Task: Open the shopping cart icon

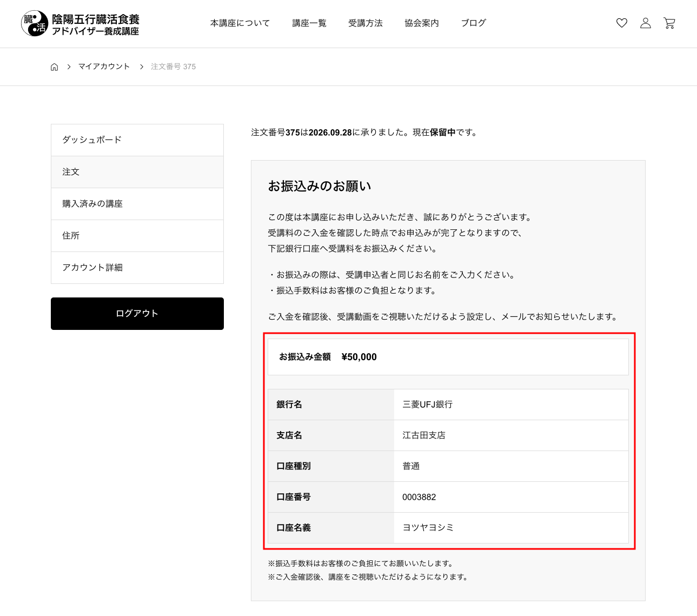Action: pyautogui.click(x=669, y=23)
